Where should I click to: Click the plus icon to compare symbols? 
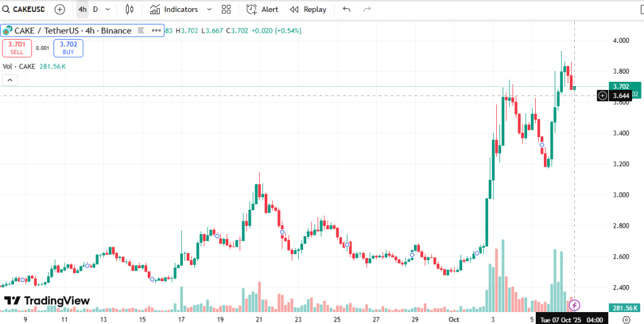pyautogui.click(x=59, y=9)
